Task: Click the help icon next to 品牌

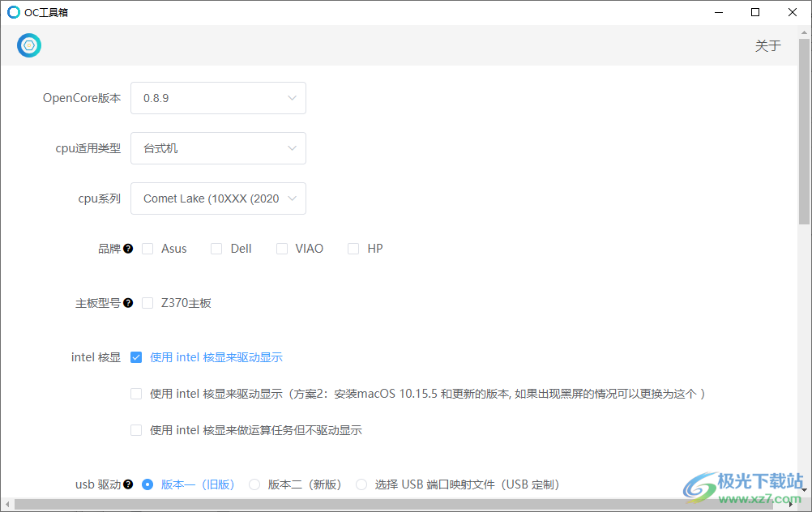Action: [x=128, y=249]
